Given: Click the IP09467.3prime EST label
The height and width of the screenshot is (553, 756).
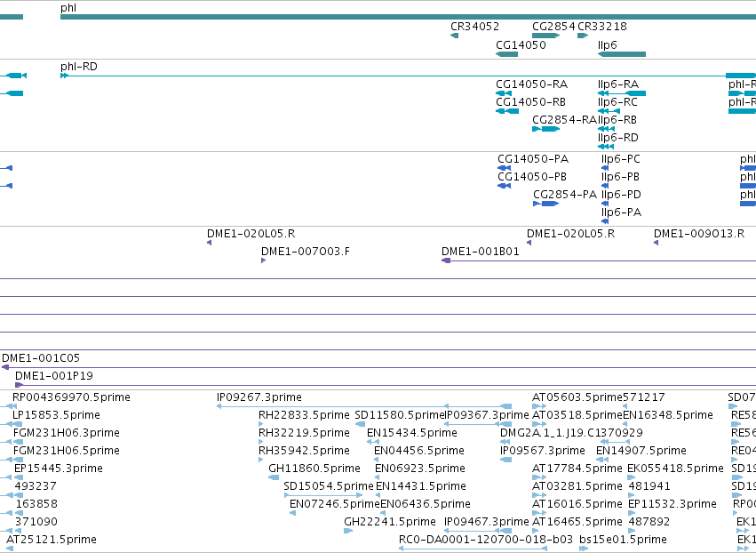Looking at the screenshot, I should click(x=487, y=522).
